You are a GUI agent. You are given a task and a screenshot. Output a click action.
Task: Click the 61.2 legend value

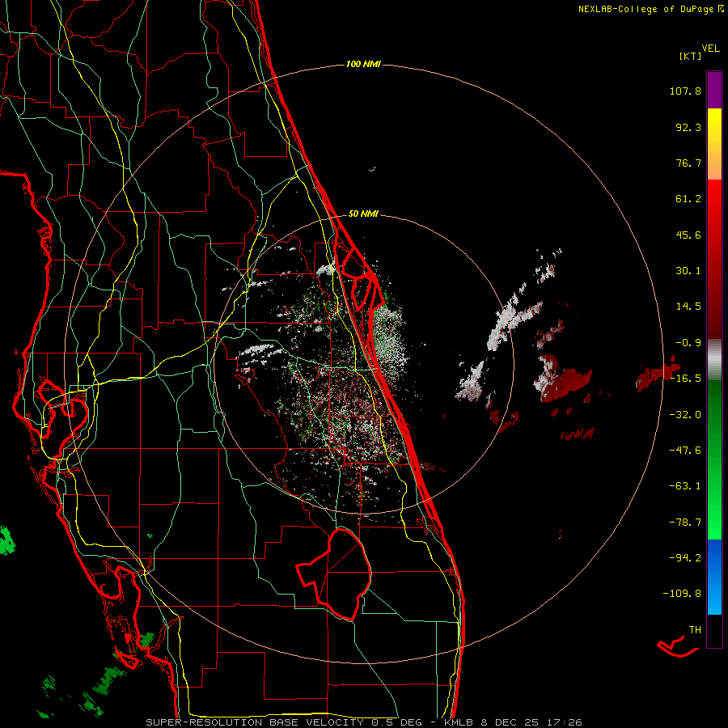(x=688, y=199)
